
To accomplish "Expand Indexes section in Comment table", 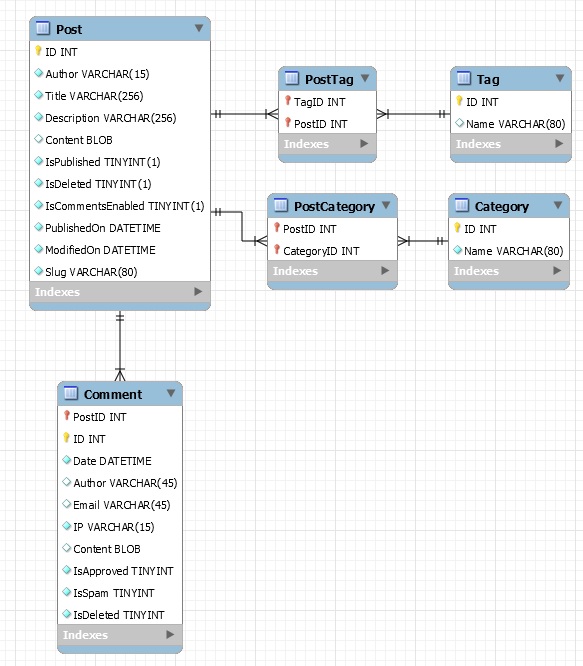I will click(170, 635).
